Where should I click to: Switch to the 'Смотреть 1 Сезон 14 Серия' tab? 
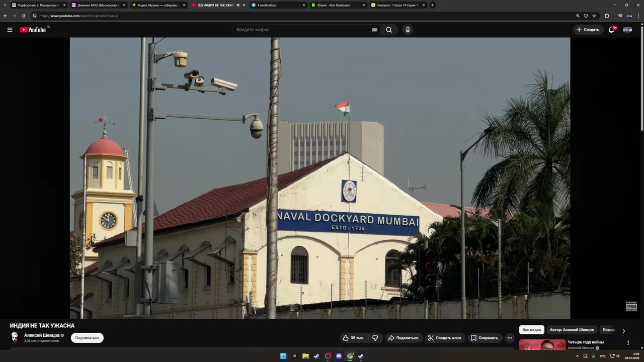[x=397, y=5]
